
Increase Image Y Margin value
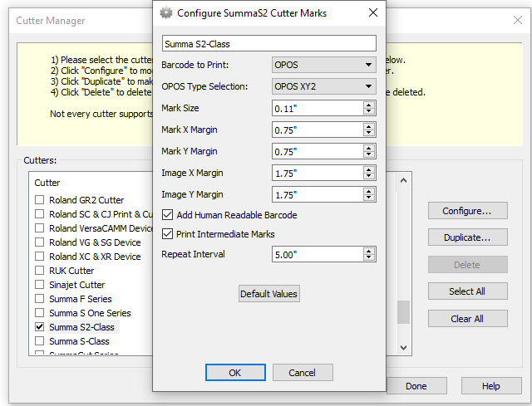368,191
